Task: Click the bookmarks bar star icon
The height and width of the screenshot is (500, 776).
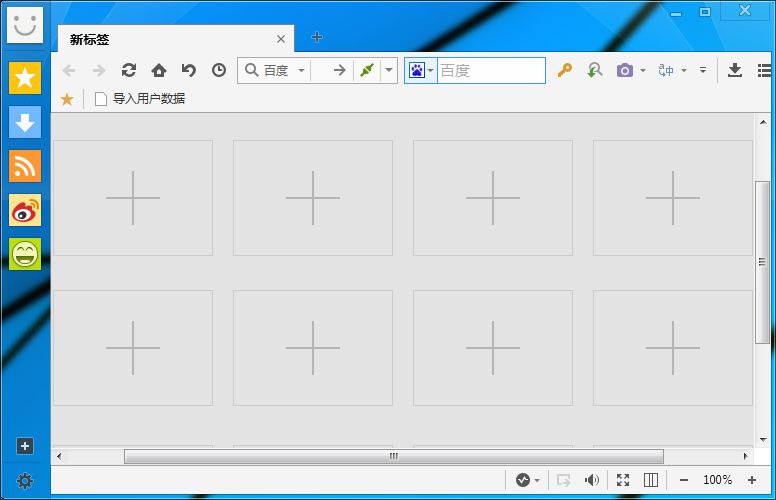Action: point(67,99)
